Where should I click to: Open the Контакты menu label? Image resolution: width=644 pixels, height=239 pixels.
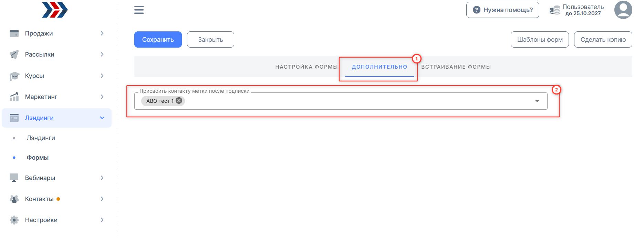[x=39, y=199]
